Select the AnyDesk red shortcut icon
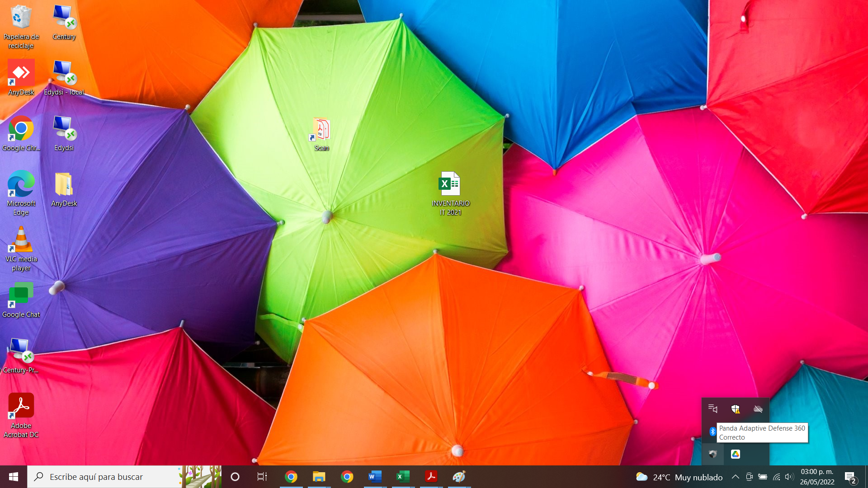 [x=21, y=73]
